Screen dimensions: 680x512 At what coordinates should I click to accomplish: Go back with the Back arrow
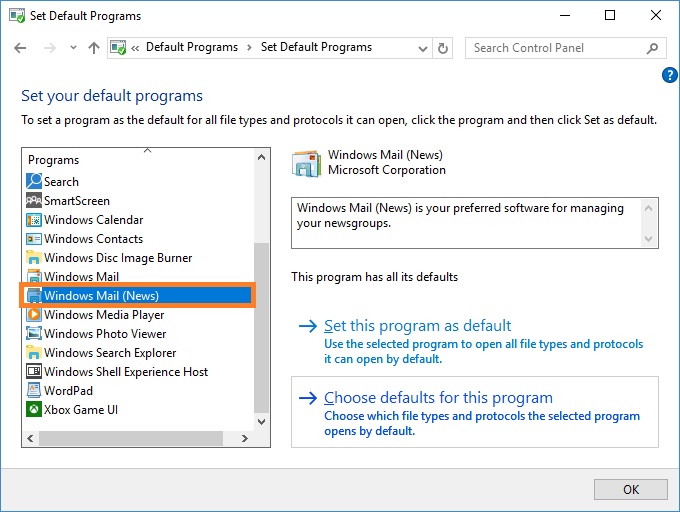pyautogui.click(x=20, y=48)
